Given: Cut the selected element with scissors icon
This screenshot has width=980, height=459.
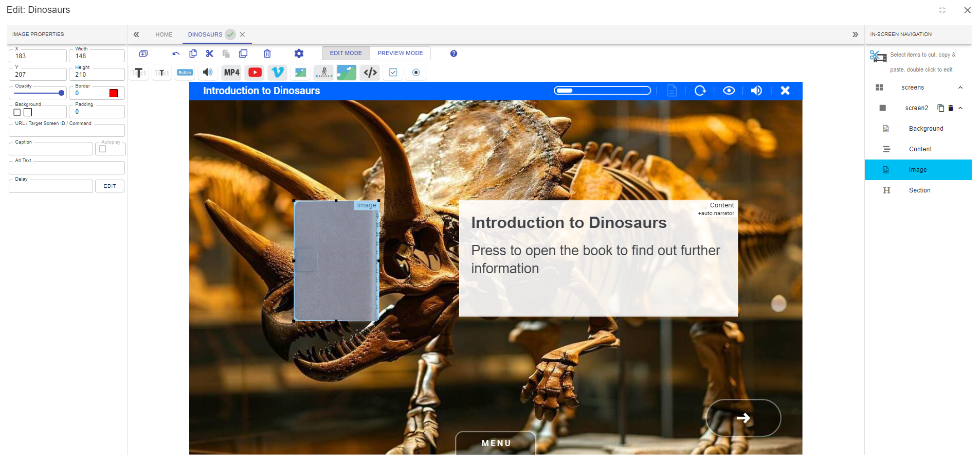Looking at the screenshot, I should [209, 54].
